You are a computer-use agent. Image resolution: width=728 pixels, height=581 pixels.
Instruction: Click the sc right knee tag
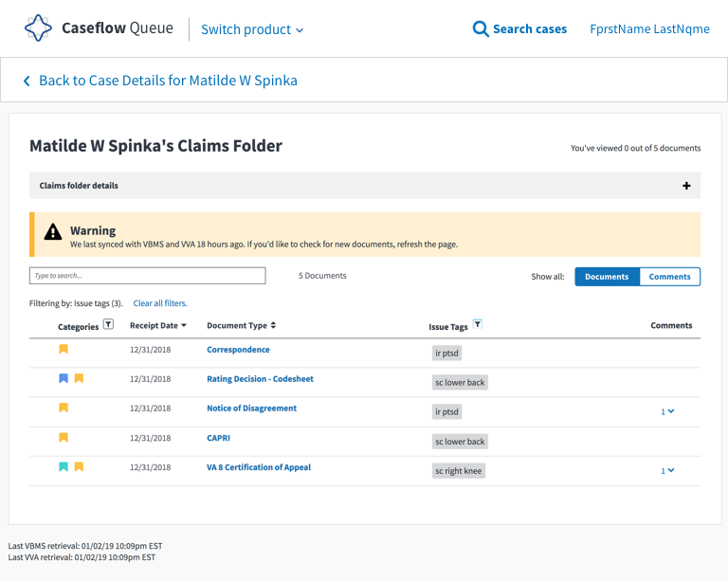458,470
